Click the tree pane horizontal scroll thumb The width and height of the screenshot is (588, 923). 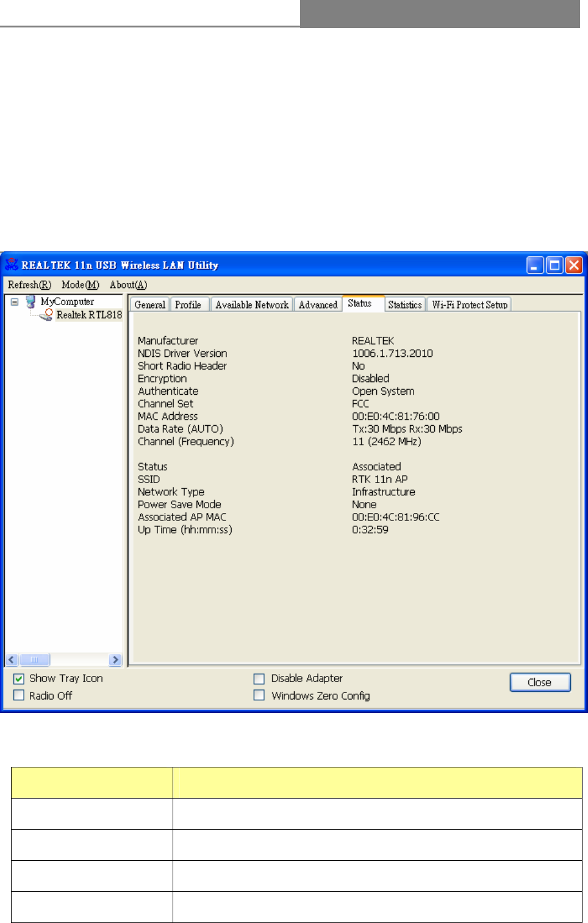pyautogui.click(x=35, y=659)
